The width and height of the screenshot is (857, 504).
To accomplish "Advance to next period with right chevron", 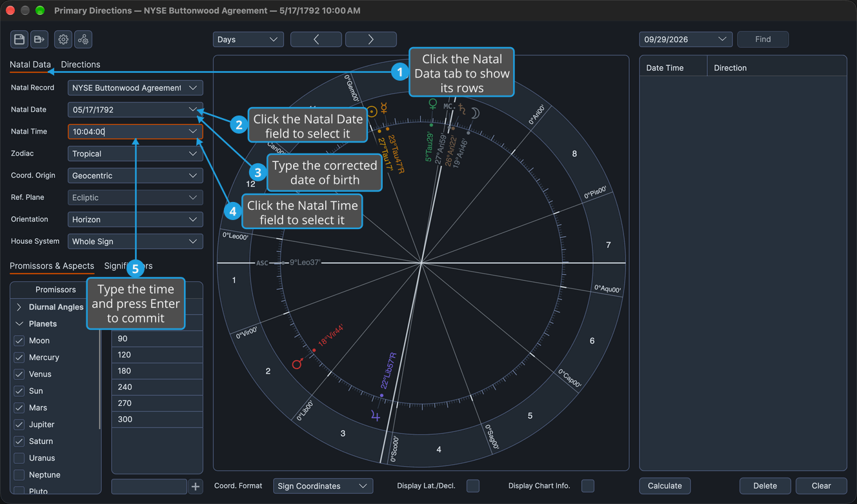I will click(371, 39).
